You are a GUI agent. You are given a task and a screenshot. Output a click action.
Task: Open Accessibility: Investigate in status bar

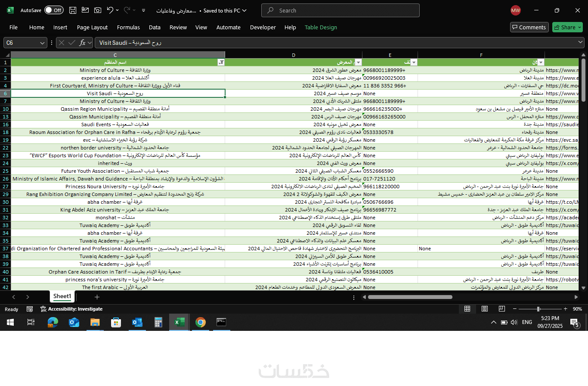(x=71, y=309)
